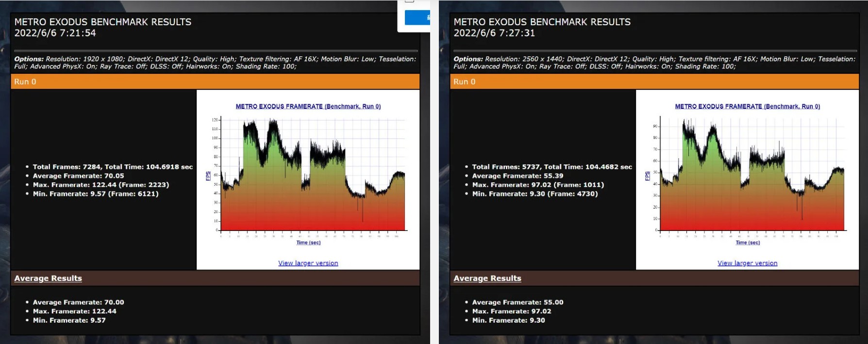Screen dimensions: 868x344
Task: Click Options line with Resolution 1920 x 1080
Action: point(215,63)
